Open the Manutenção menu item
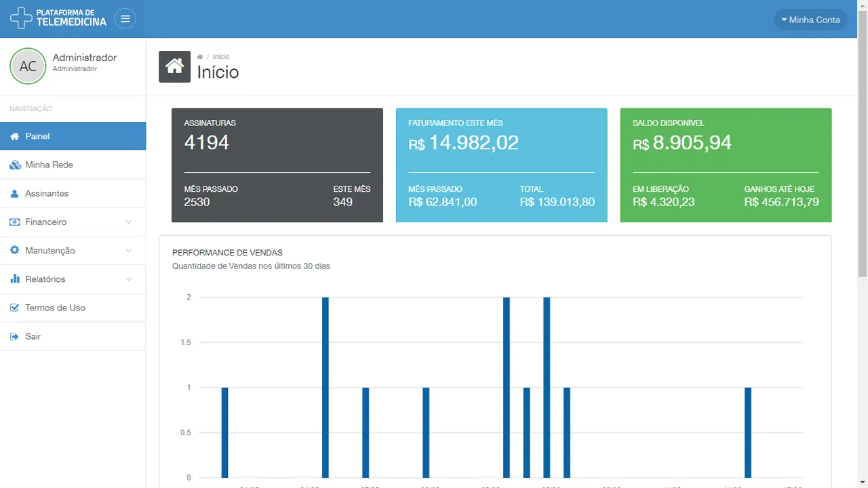Viewport: 868px width, 488px height. tap(73, 250)
